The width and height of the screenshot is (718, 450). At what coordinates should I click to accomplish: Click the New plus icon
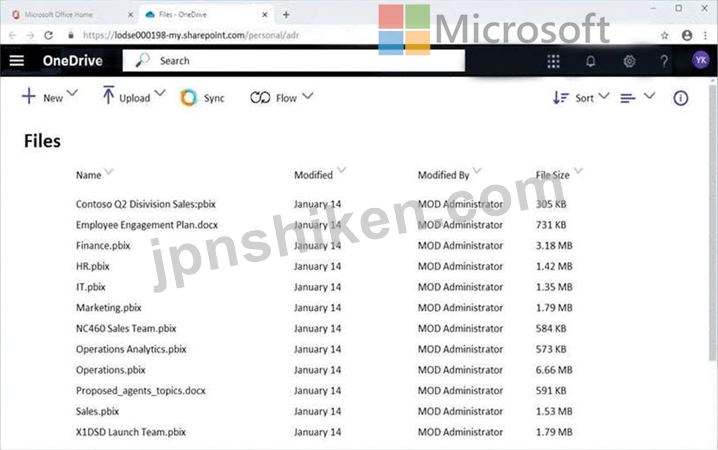[28, 96]
